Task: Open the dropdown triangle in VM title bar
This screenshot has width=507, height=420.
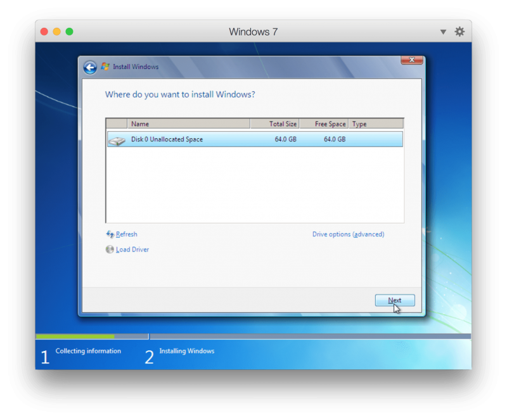Action: tap(443, 32)
